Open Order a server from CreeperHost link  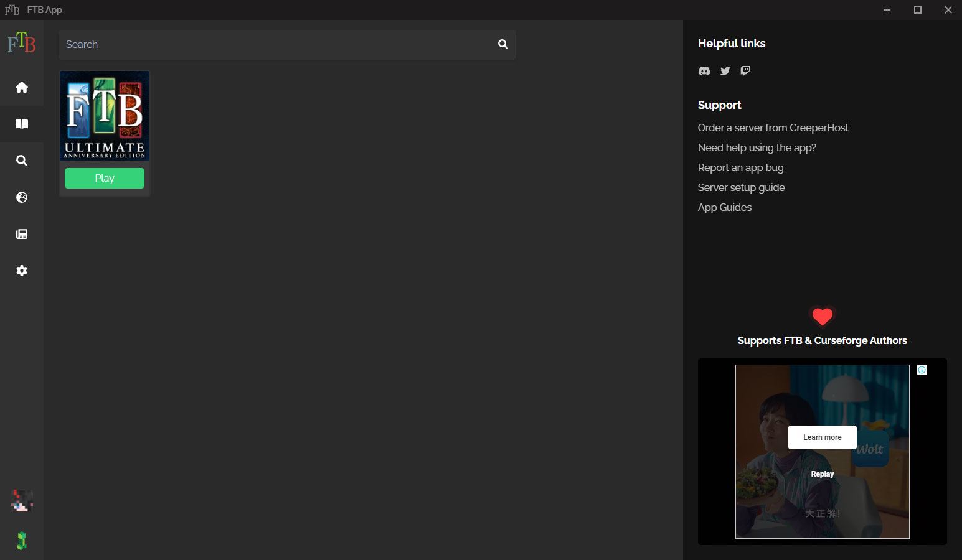[773, 128]
